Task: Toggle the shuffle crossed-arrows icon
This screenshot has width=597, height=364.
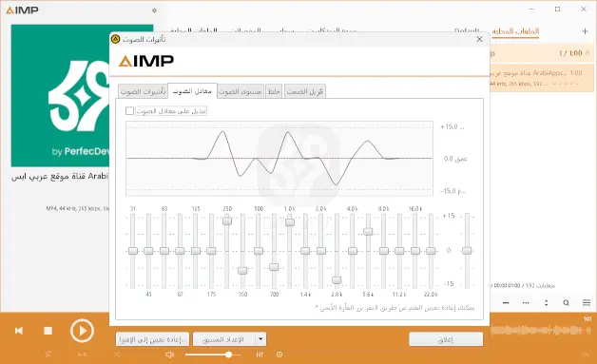Action: (117, 354)
